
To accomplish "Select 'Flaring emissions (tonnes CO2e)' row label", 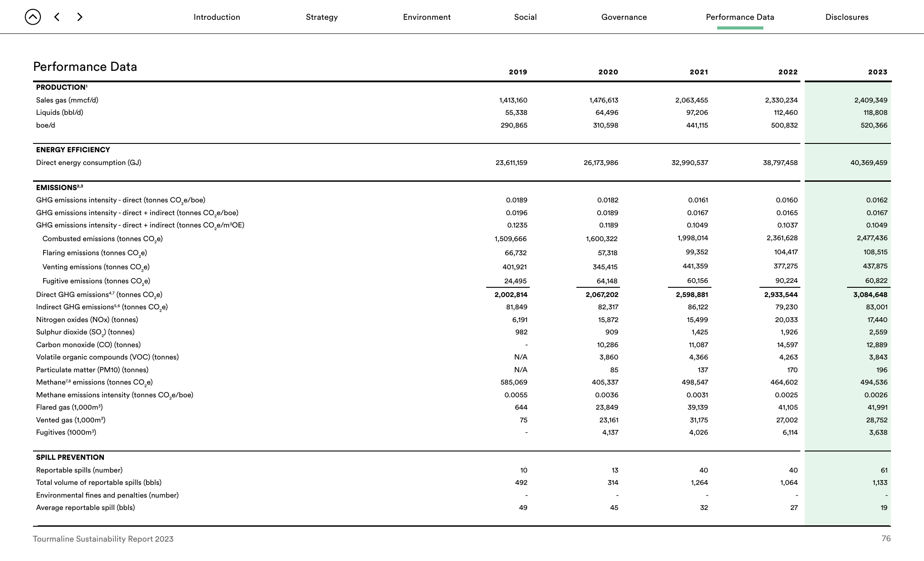I will point(95,253).
